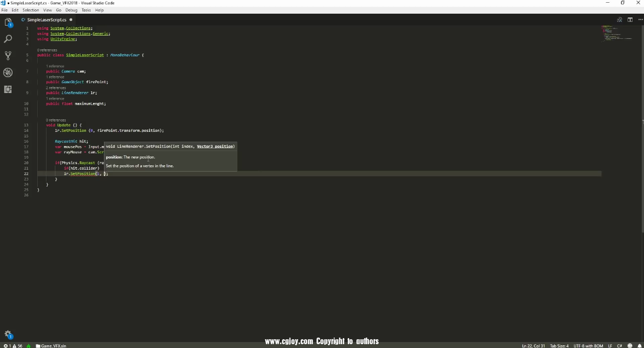Open the Explorer view in activity bar
This screenshot has height=348, width=644.
(8, 22)
